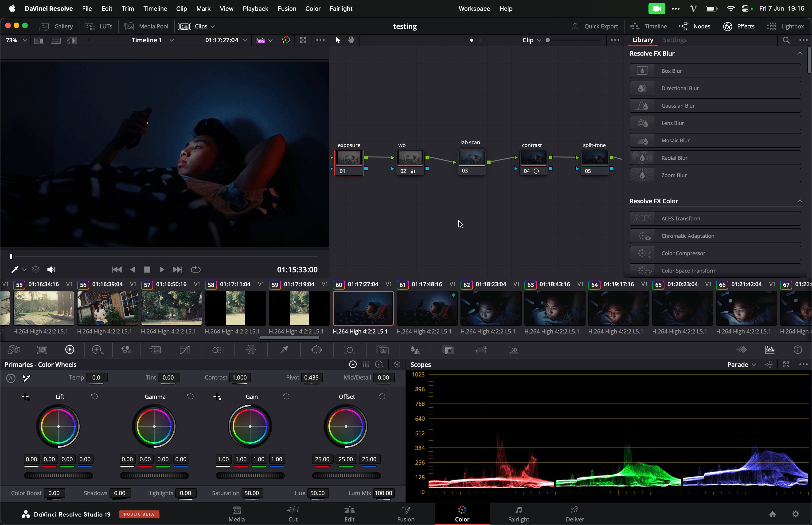Toggle auto balance A button
Screen dimensions: 812x525
[x=11, y=378]
